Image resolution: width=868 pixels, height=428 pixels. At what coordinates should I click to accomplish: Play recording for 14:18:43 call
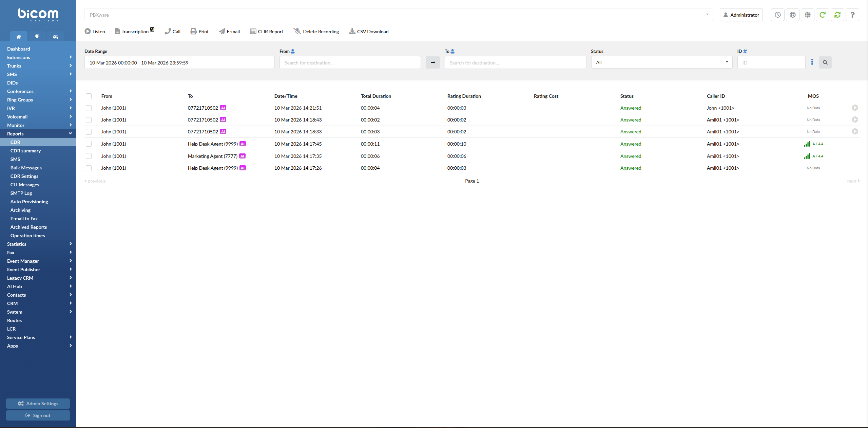[855, 119]
